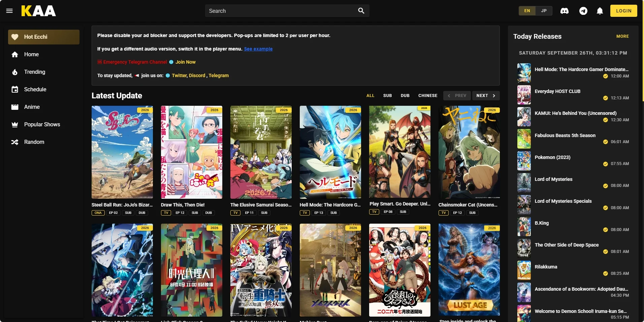
Task: Open the hamburger menu icon
Action: coord(9,11)
